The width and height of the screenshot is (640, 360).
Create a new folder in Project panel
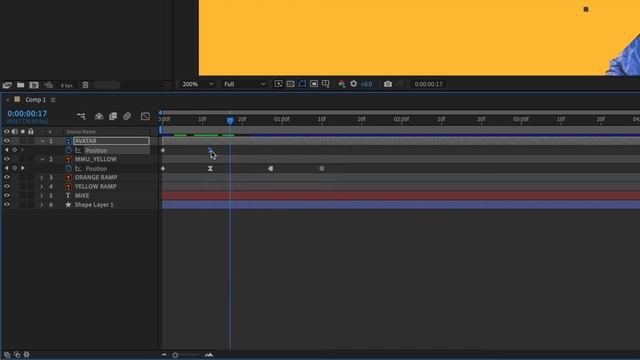[20, 85]
